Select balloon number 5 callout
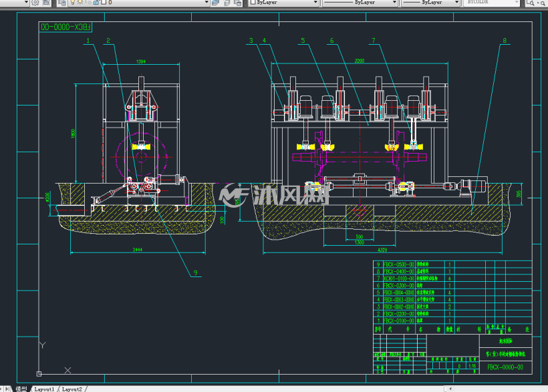The width and height of the screenshot is (548, 392). tap(303, 41)
